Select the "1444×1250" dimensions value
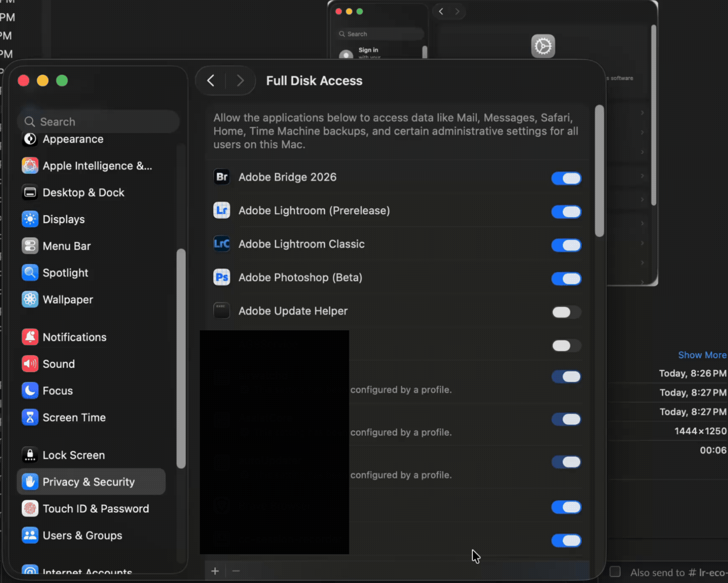Screen dimensions: 728x583 (700, 431)
